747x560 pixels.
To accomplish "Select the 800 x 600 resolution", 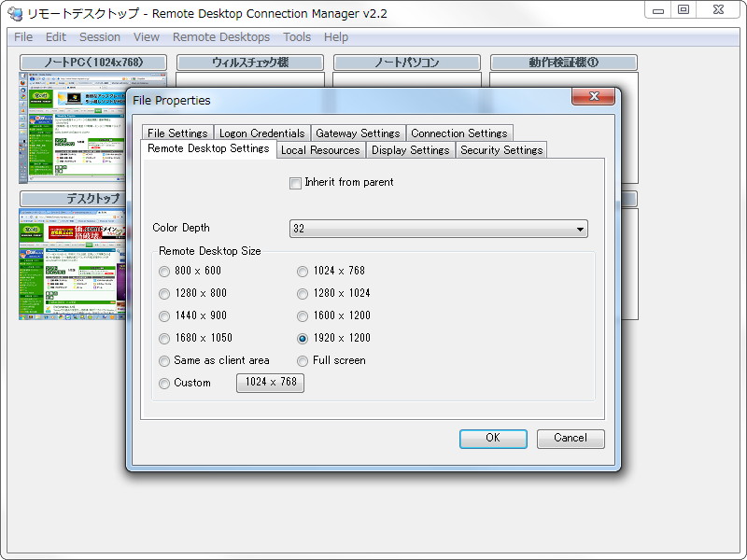I will pos(164,271).
